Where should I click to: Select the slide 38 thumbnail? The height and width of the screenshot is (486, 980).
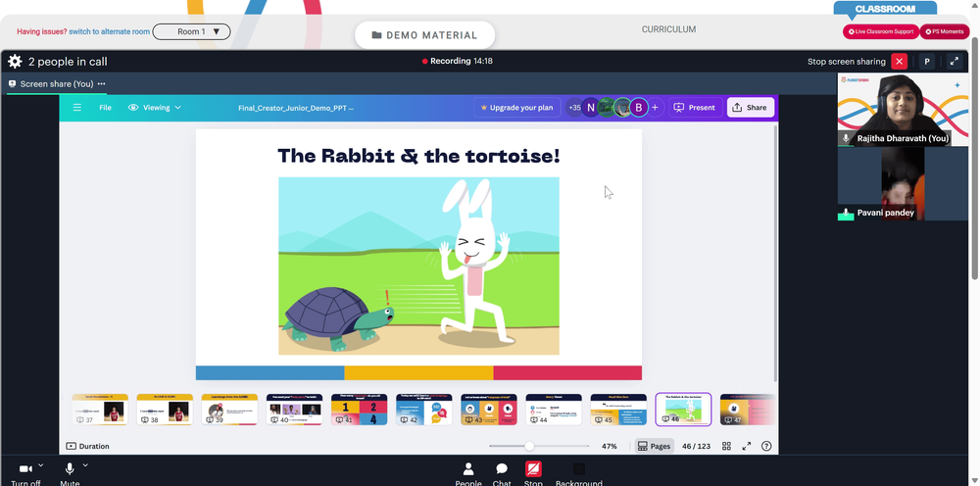(x=165, y=410)
